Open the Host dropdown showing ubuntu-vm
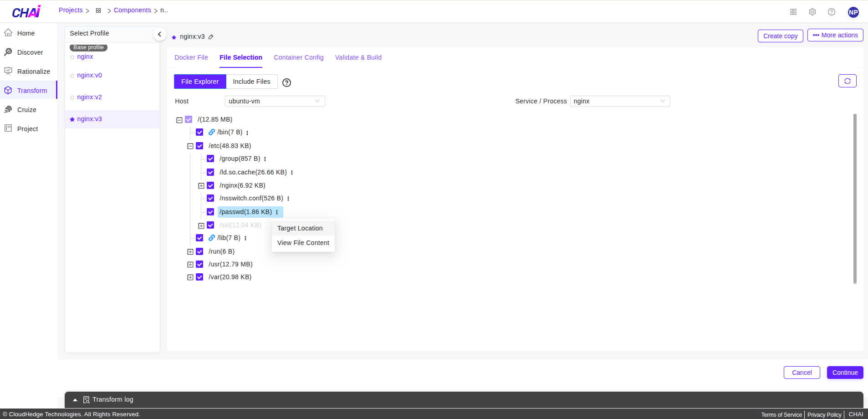 275,101
